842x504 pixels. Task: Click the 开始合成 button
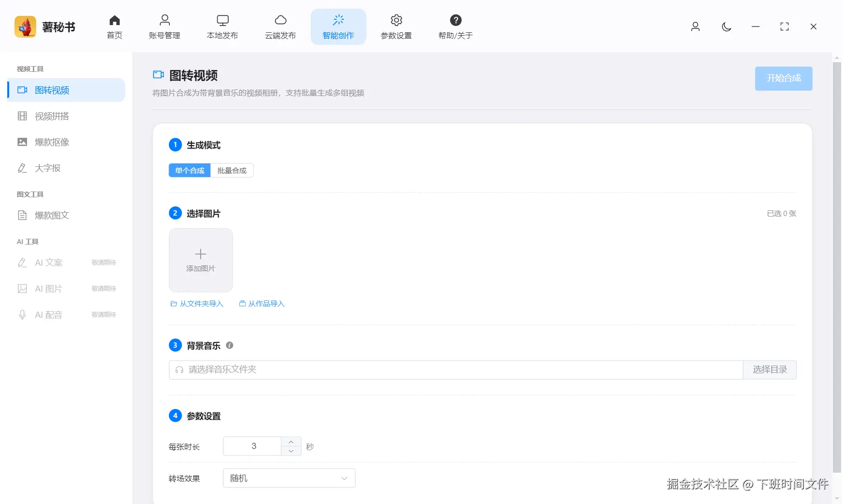[783, 78]
